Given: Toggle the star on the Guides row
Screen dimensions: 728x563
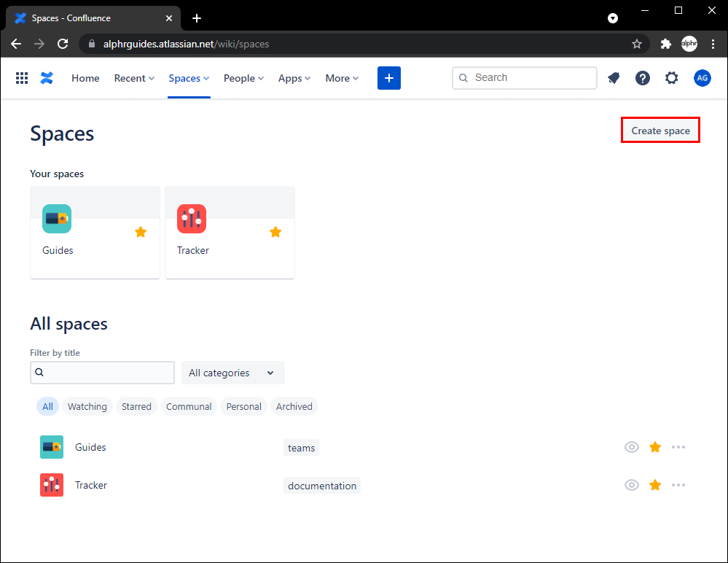Looking at the screenshot, I should click(x=655, y=447).
